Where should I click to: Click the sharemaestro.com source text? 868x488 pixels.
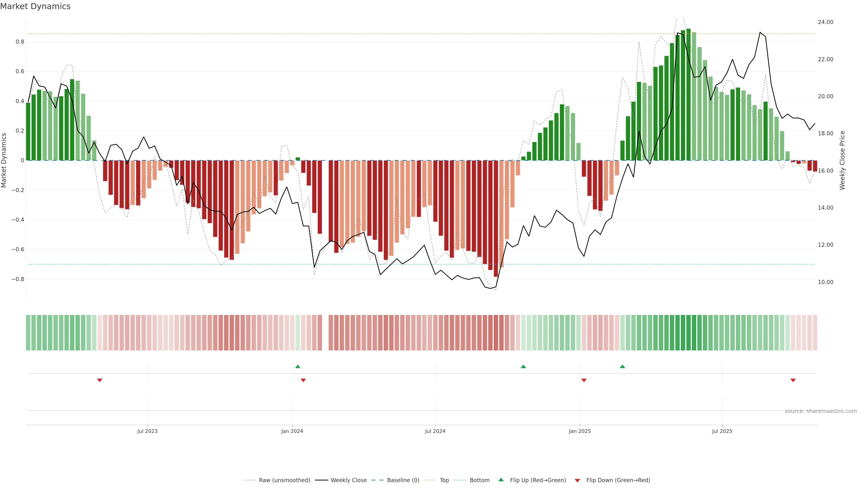point(821,411)
